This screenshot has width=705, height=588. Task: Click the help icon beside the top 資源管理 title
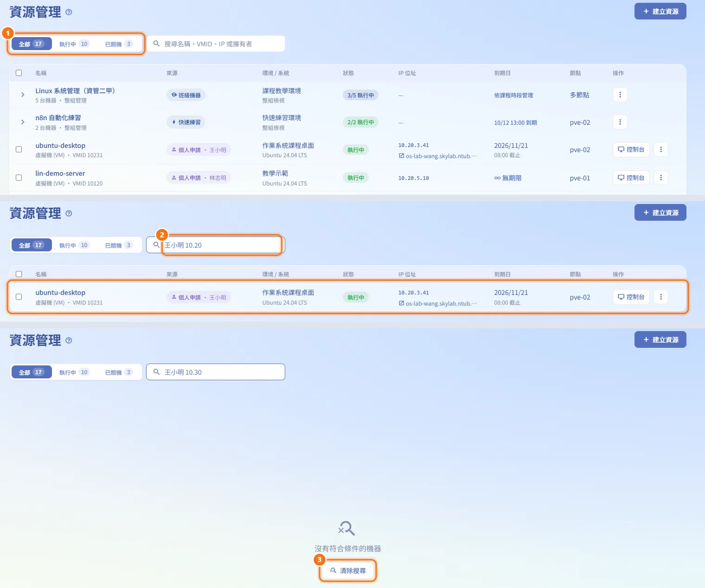(69, 12)
